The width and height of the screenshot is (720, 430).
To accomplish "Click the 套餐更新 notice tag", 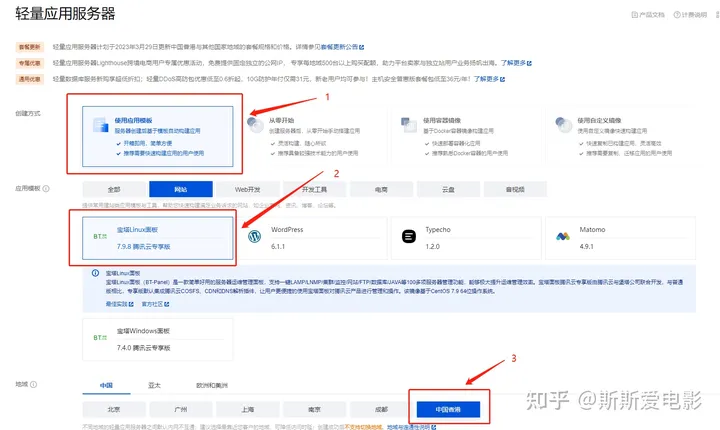I will [x=29, y=47].
